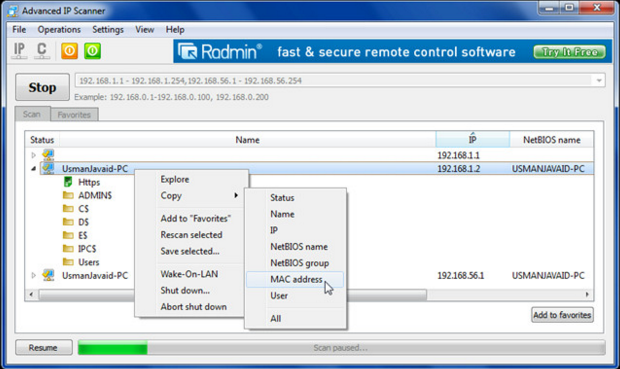This screenshot has width=620, height=369.
Task: Select the 192.168.1.1 IP cell
Action: (x=458, y=155)
